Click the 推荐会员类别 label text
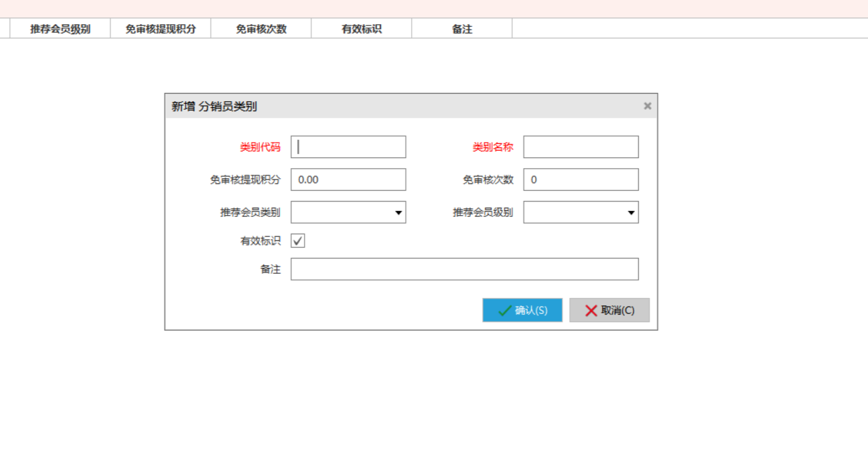The width and height of the screenshot is (868, 458). coord(250,213)
